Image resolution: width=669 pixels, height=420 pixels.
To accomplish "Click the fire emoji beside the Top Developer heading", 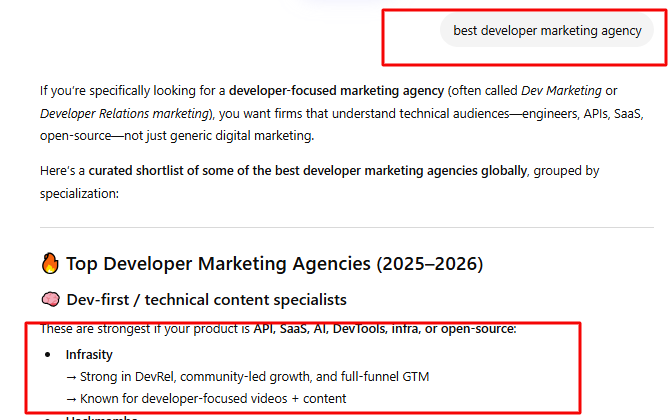I will 50,263.
